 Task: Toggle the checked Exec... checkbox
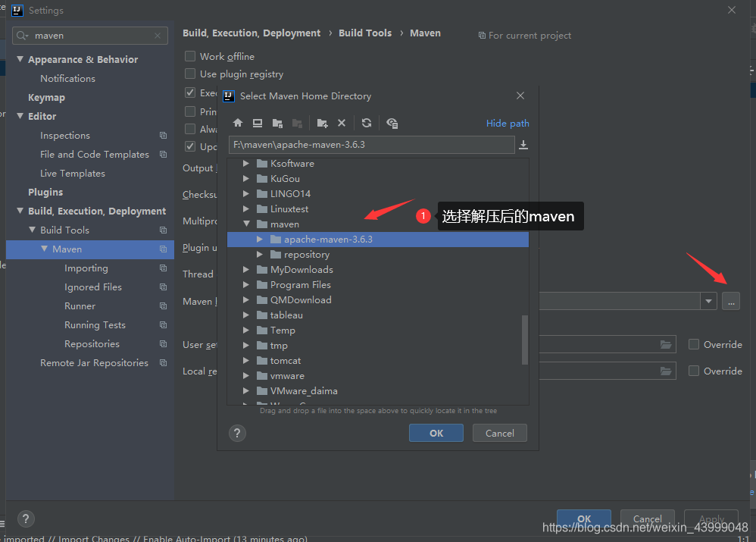pyautogui.click(x=190, y=92)
